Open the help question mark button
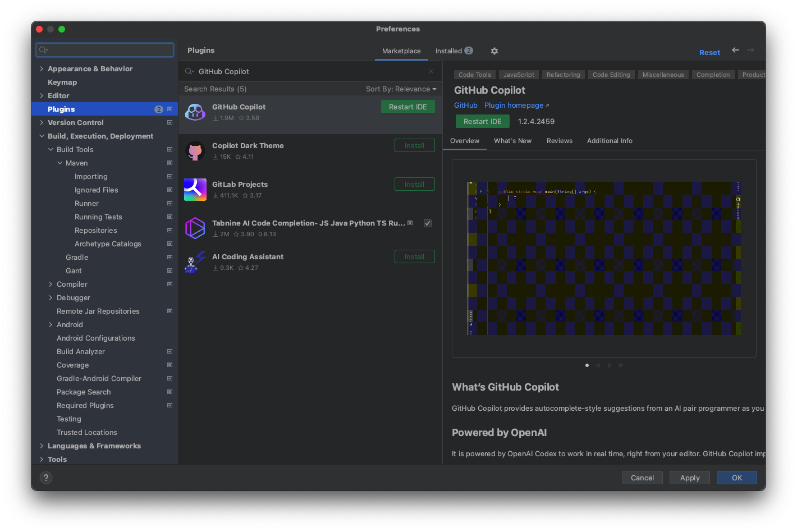This screenshot has height=532, width=797. pos(46,478)
